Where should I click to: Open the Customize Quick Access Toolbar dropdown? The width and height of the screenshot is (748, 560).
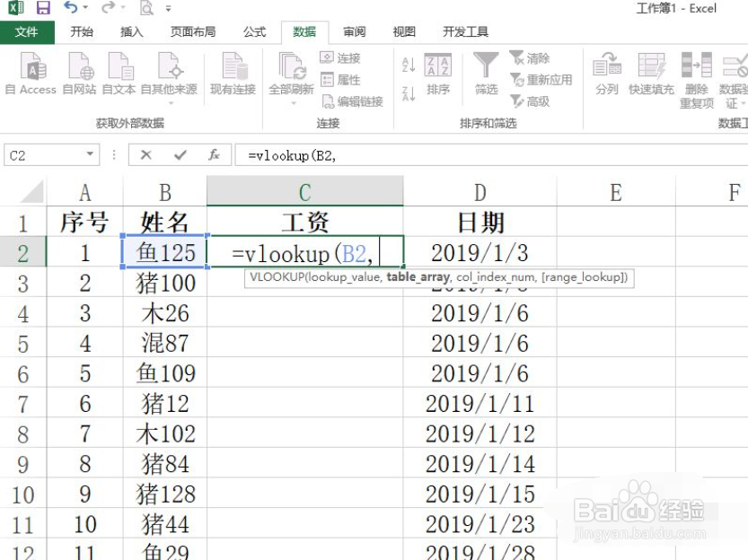point(169,8)
